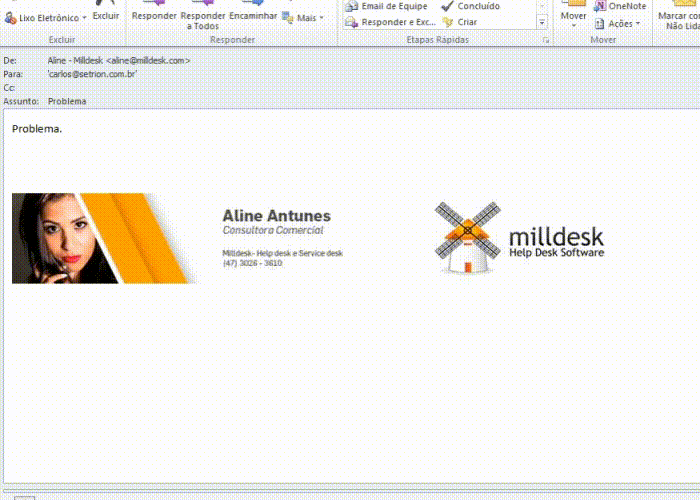Select Email de Equipe quick step
This screenshot has height=500, width=700.
387,6
